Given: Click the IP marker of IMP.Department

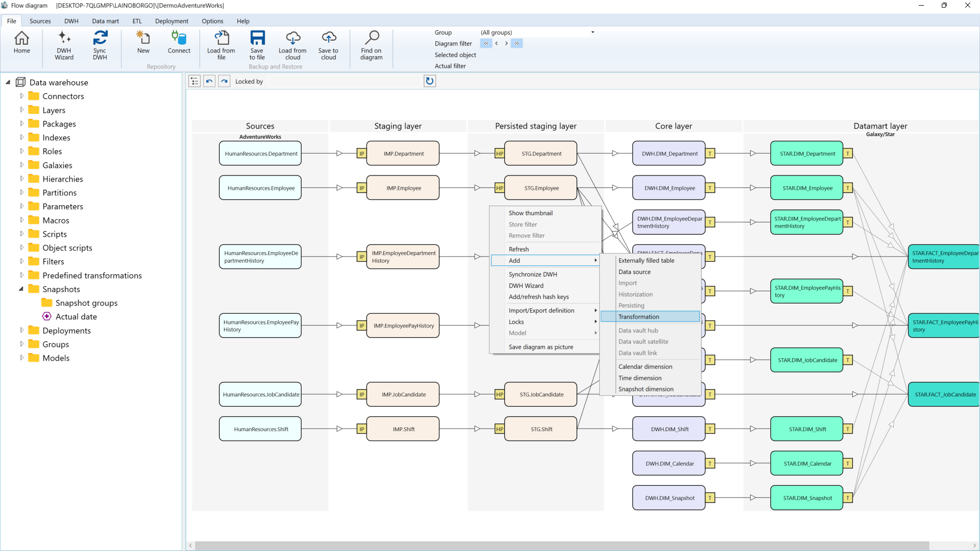Looking at the screenshot, I should (x=361, y=154).
